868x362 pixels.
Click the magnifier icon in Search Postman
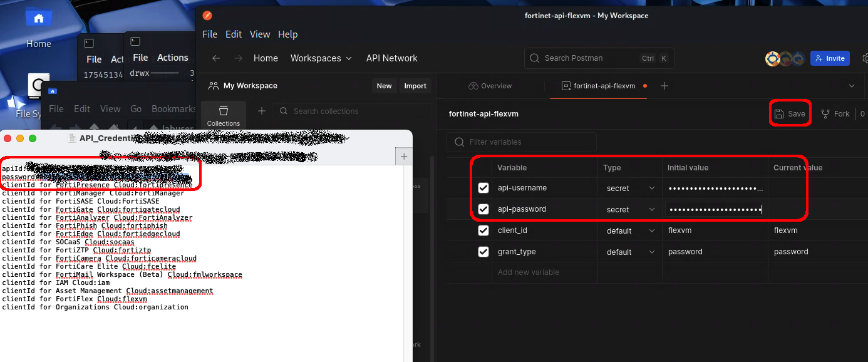tap(534, 58)
